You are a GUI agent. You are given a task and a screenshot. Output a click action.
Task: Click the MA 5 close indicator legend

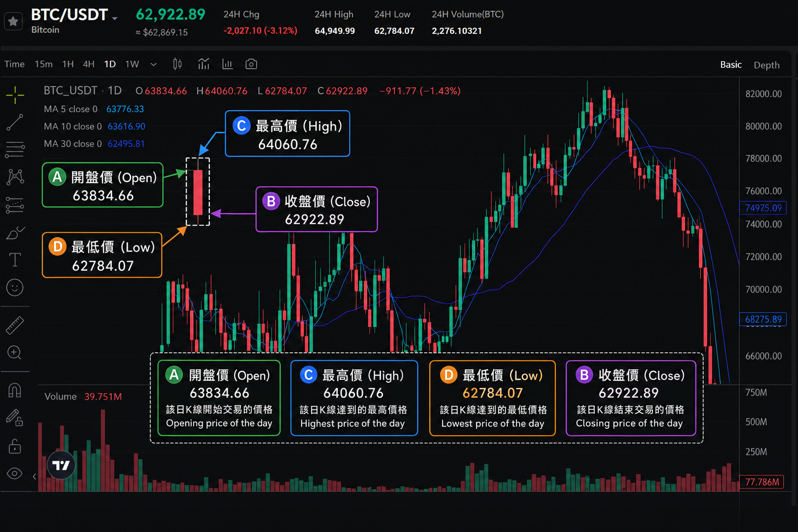[x=94, y=109]
